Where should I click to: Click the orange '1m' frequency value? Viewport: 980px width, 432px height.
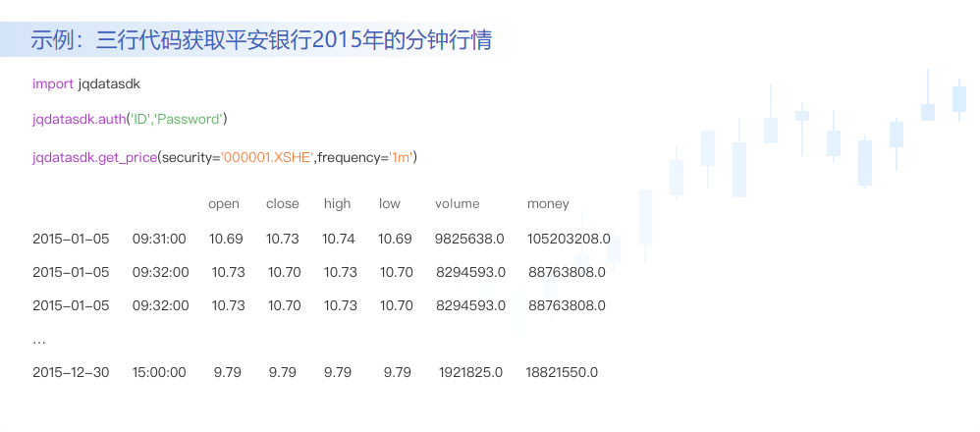(400, 157)
